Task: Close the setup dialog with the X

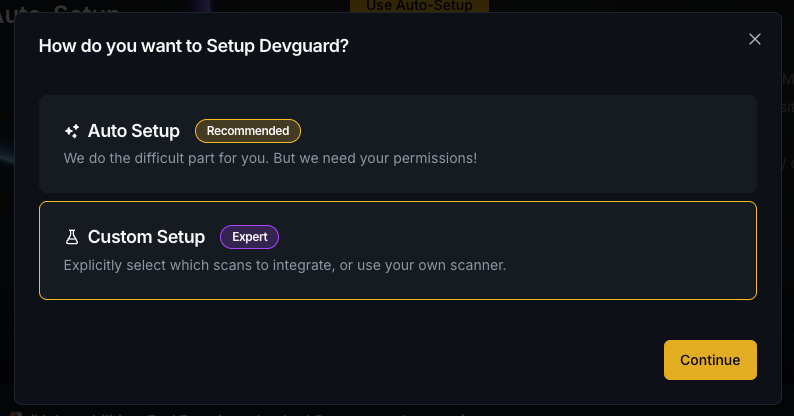Action: [x=755, y=39]
